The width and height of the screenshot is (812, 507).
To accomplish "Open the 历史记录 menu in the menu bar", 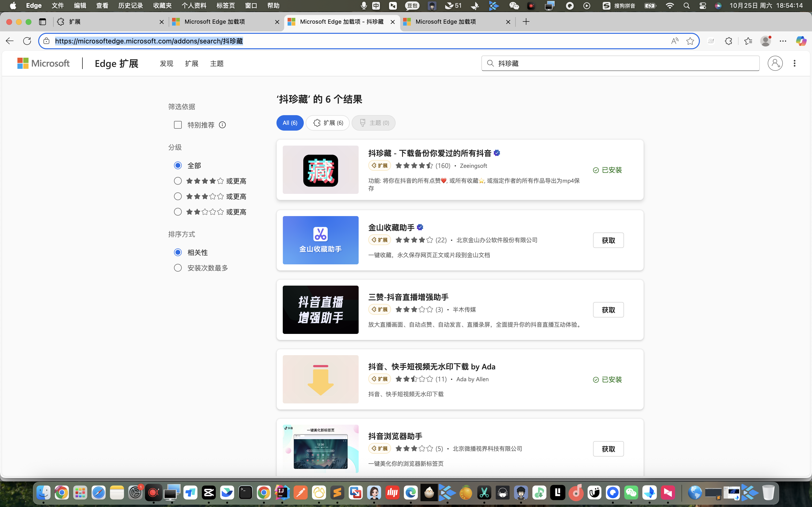I will pos(130,5).
